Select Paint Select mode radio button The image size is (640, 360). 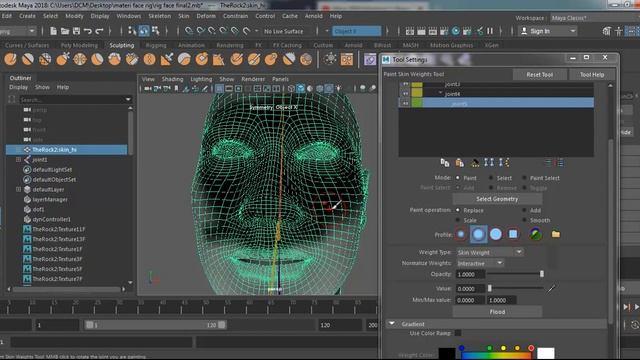pyautogui.click(x=524, y=178)
